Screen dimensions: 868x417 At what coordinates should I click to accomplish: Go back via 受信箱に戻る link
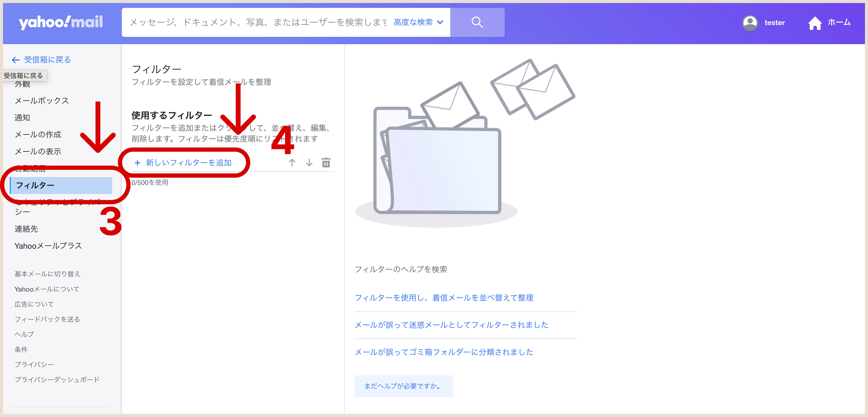47,60
